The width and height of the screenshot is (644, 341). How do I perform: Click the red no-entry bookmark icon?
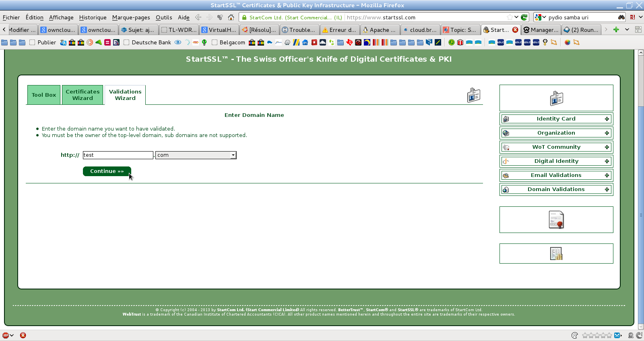[x=358, y=42]
